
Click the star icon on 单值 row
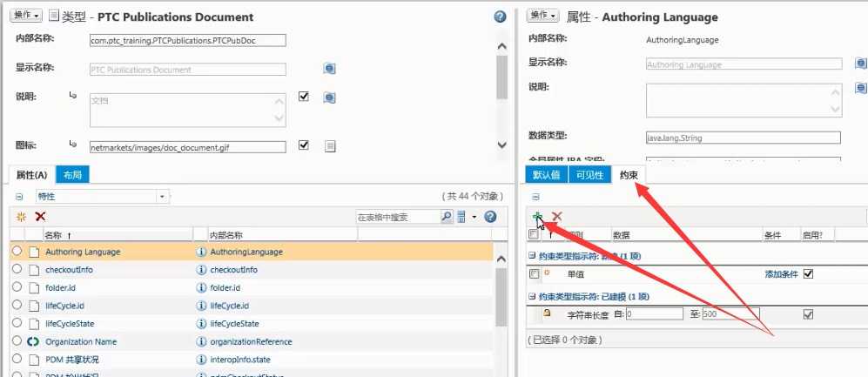pos(547,273)
